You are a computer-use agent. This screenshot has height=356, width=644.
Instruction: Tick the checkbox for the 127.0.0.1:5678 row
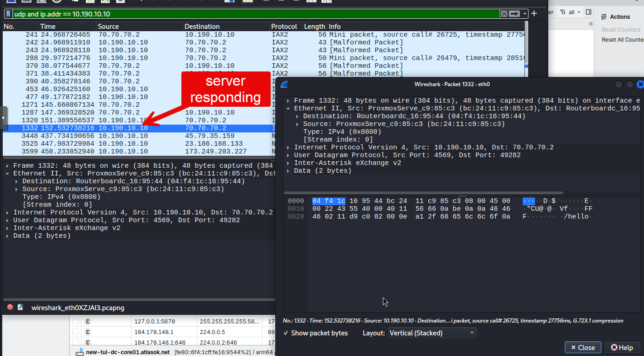pos(76,322)
